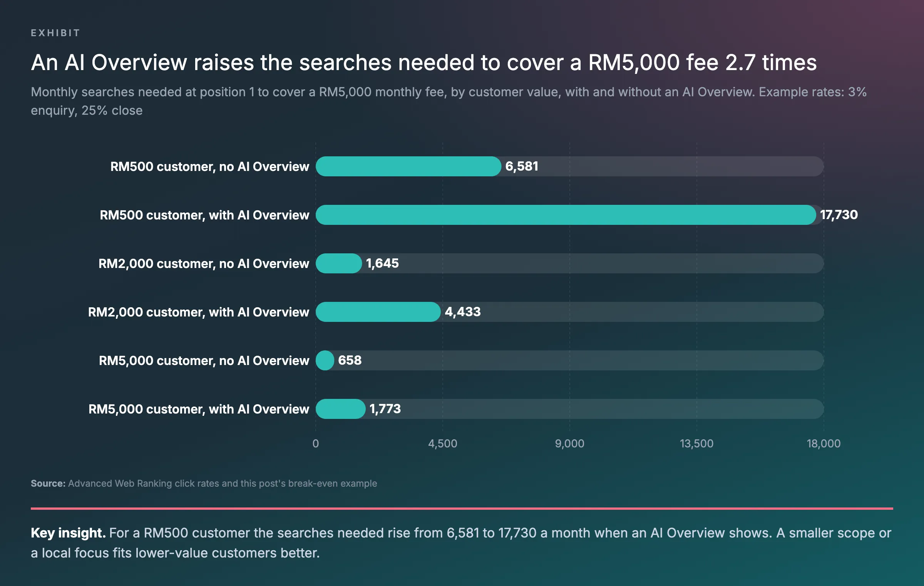924x586 pixels.
Task: Click the 'Source:' credit line
Action: [x=204, y=484]
